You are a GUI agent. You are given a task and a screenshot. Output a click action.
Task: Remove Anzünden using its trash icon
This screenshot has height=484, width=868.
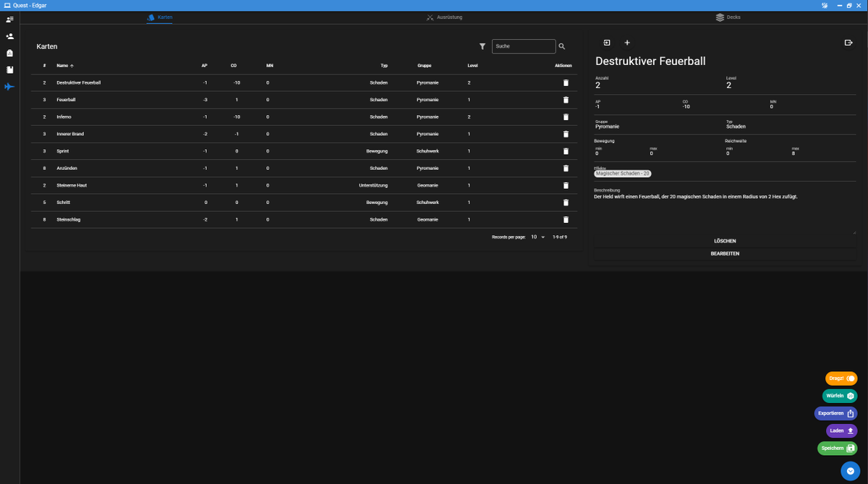(x=566, y=168)
